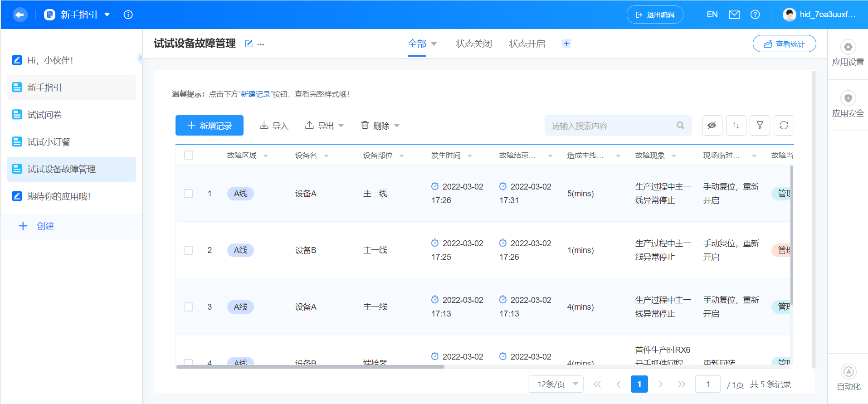Go to the next page

pos(660,385)
